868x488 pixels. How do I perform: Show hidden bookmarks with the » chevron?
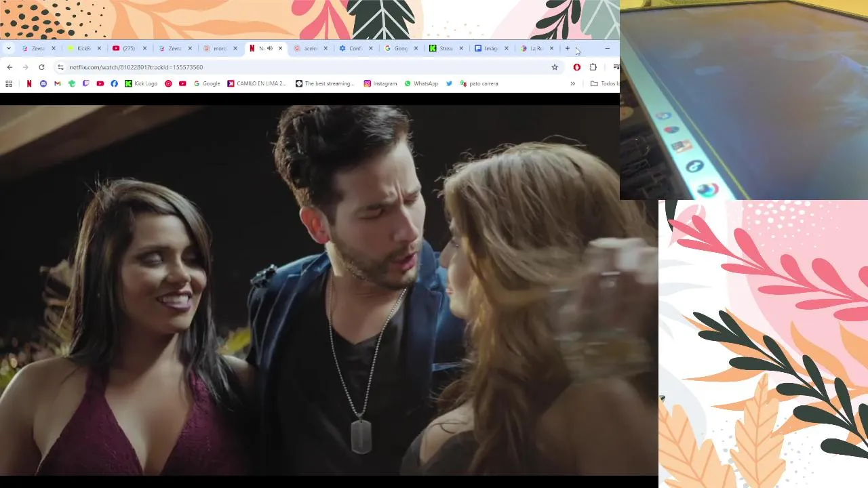pyautogui.click(x=572, y=83)
